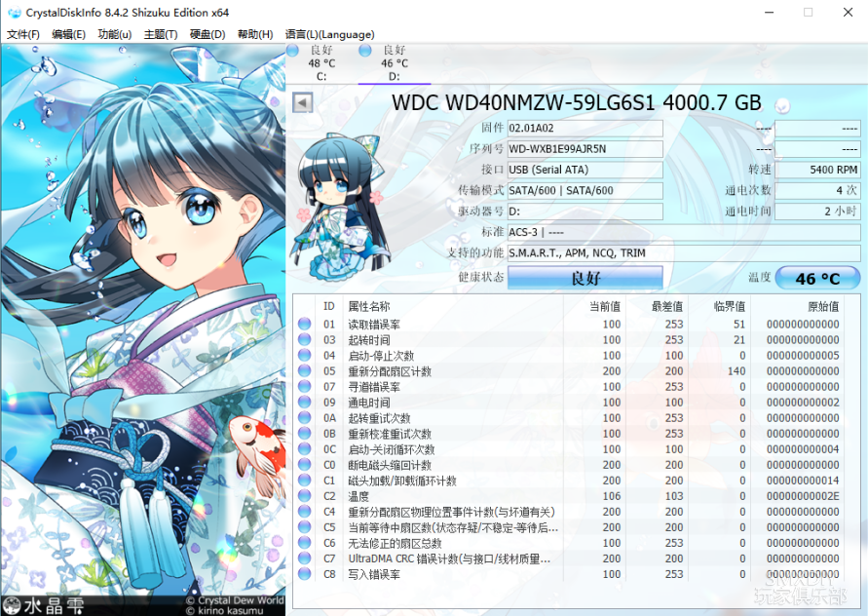Select raw value 000000000004 in 0C row

(803, 448)
